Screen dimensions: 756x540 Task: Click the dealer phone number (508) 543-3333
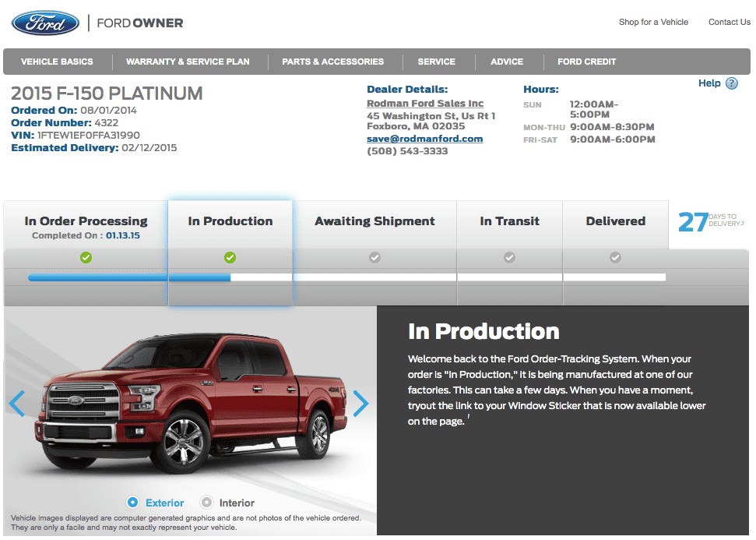(407, 151)
